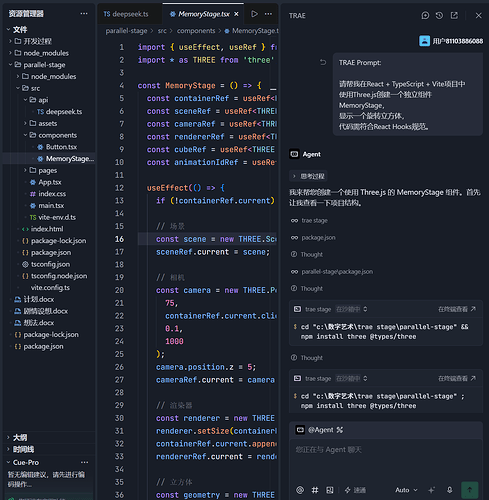
Task: Click the Agent avatar icon in chat
Action: [294, 154]
